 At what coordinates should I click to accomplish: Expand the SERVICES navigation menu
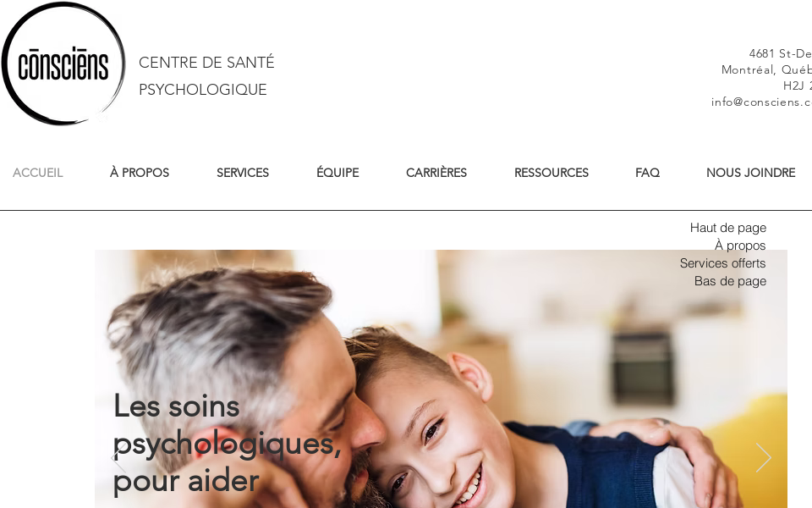pos(243,173)
